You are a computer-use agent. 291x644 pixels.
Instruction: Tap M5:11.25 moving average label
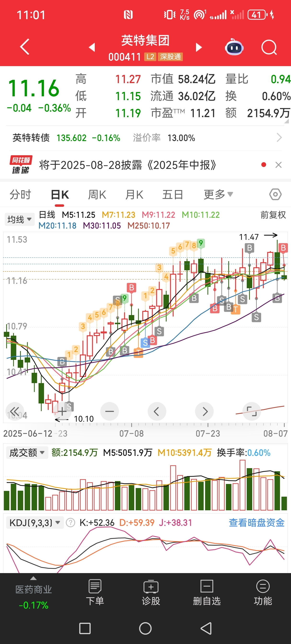pyautogui.click(x=78, y=215)
